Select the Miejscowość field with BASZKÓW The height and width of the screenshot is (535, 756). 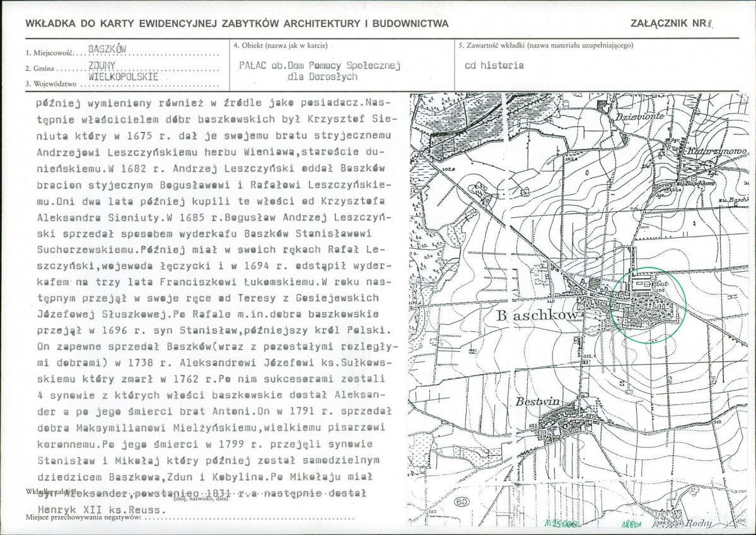pyautogui.click(x=122, y=50)
